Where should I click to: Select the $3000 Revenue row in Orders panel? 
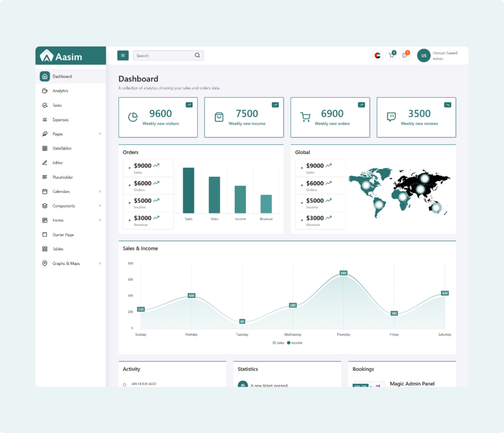tap(148, 221)
